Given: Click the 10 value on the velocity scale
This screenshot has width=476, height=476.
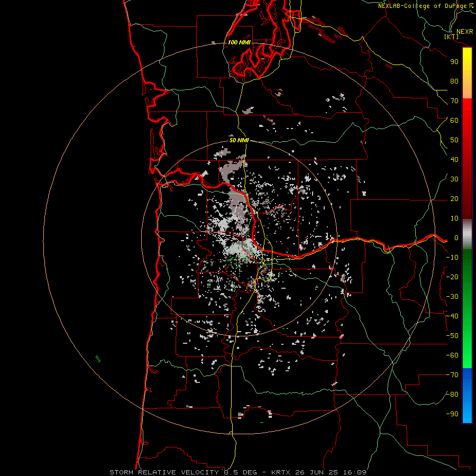Looking at the screenshot, I should click(x=454, y=218).
